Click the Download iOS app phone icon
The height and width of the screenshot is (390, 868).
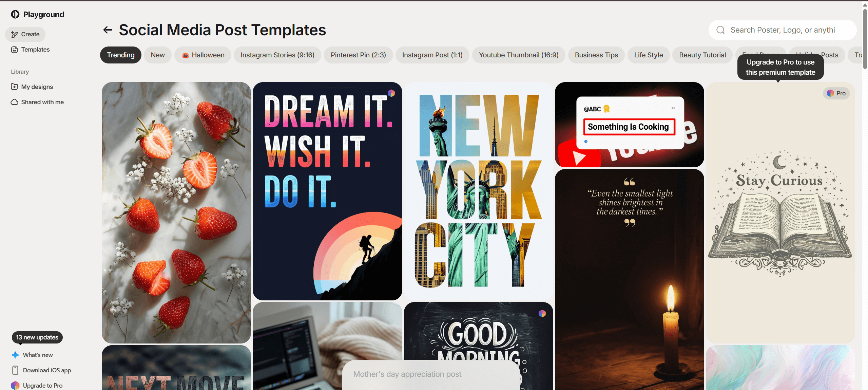tap(15, 370)
